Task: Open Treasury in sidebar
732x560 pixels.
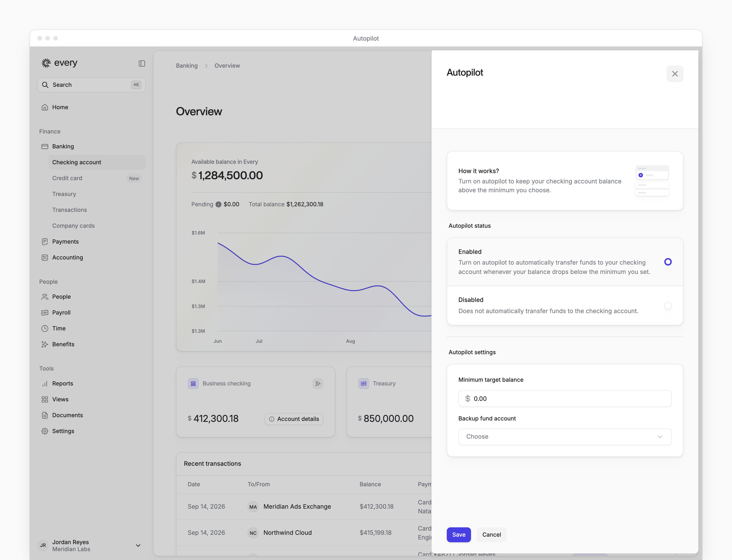Action: [97, 194]
